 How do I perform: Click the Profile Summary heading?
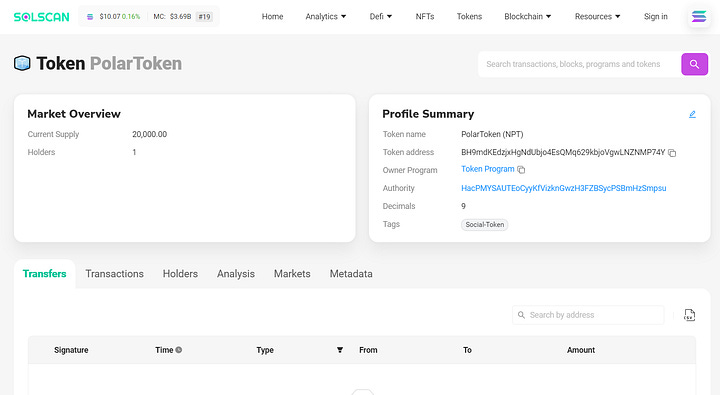tap(428, 114)
